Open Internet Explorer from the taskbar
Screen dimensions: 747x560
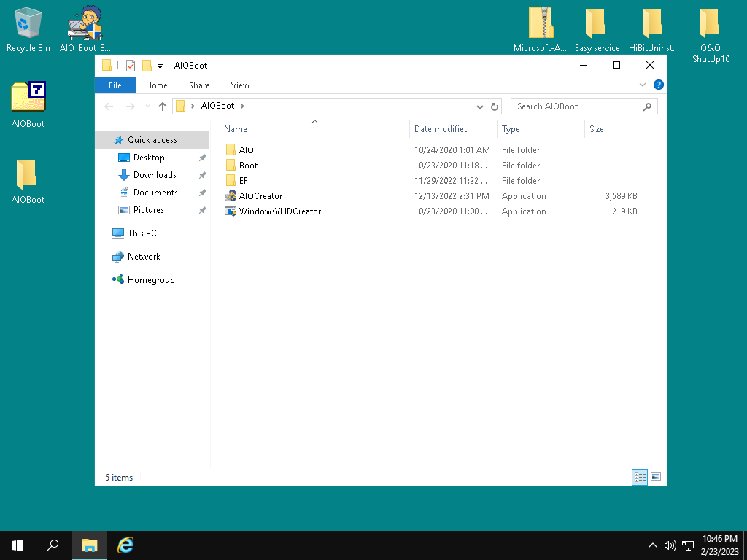coord(125,545)
